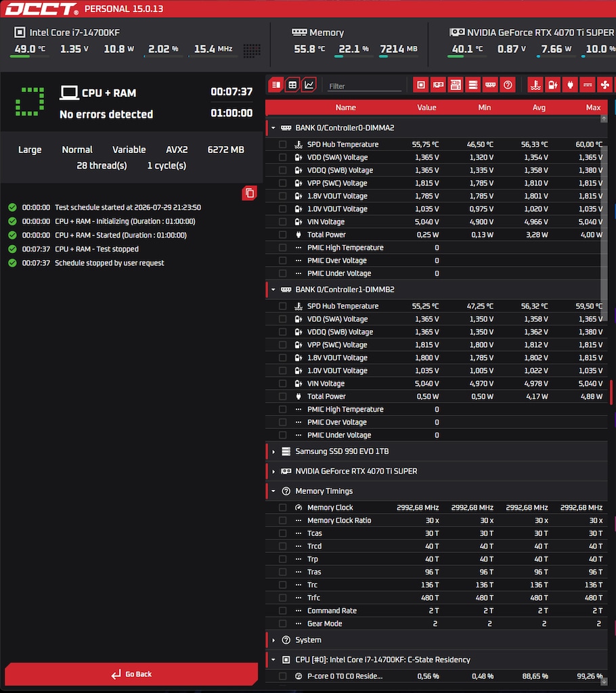The height and width of the screenshot is (693, 616).
Task: Toggle the motherboard sensor filter icon
Action: [x=456, y=85]
